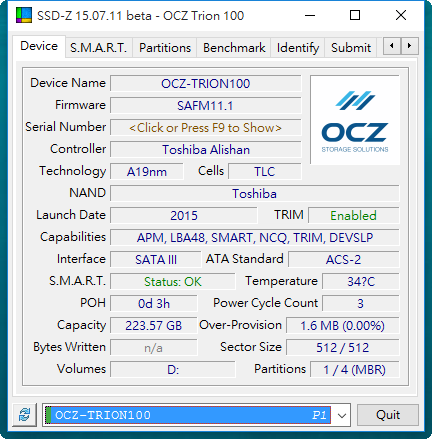Click the Device Name value OCZ-TRION100
Image resolution: width=432 pixels, height=439 pixels.
206,84
